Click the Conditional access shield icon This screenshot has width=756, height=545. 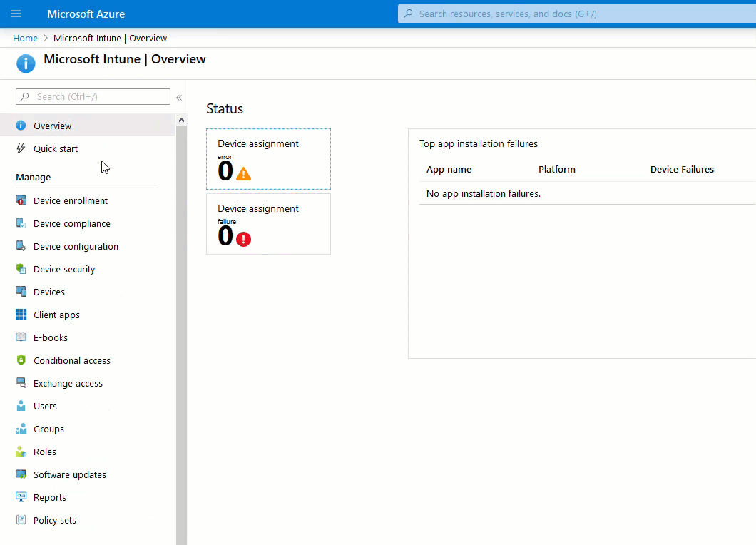(x=21, y=360)
